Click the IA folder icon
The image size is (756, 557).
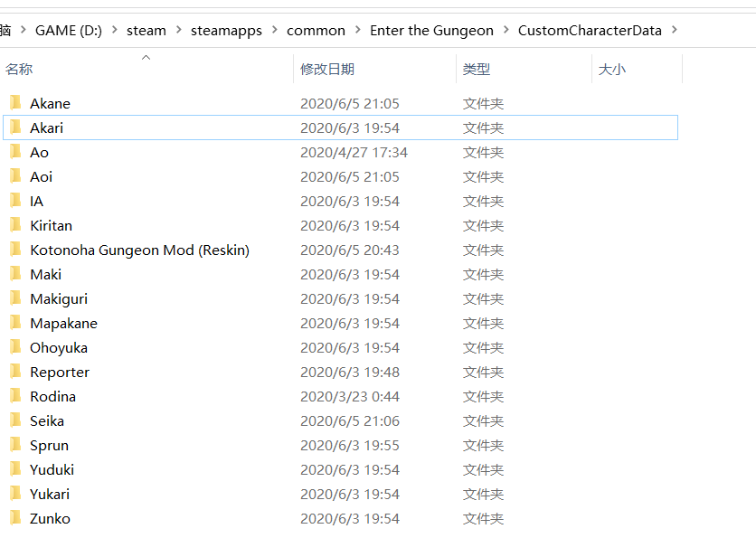coord(15,201)
